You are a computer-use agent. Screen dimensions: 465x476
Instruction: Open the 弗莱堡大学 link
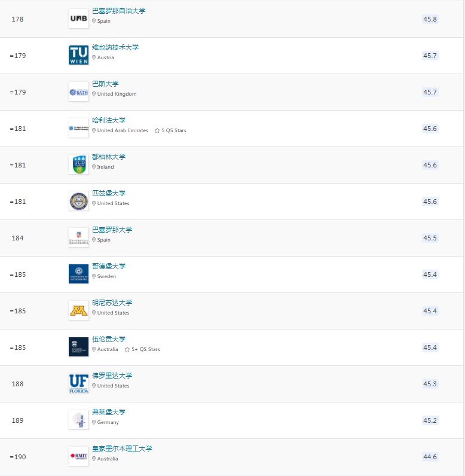pos(109,412)
